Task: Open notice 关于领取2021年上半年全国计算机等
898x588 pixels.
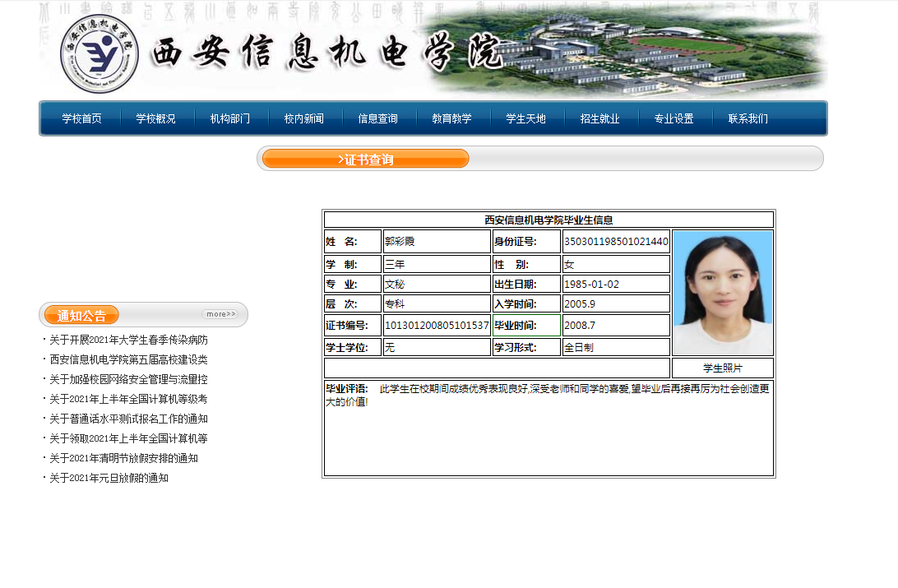Action: [x=128, y=438]
